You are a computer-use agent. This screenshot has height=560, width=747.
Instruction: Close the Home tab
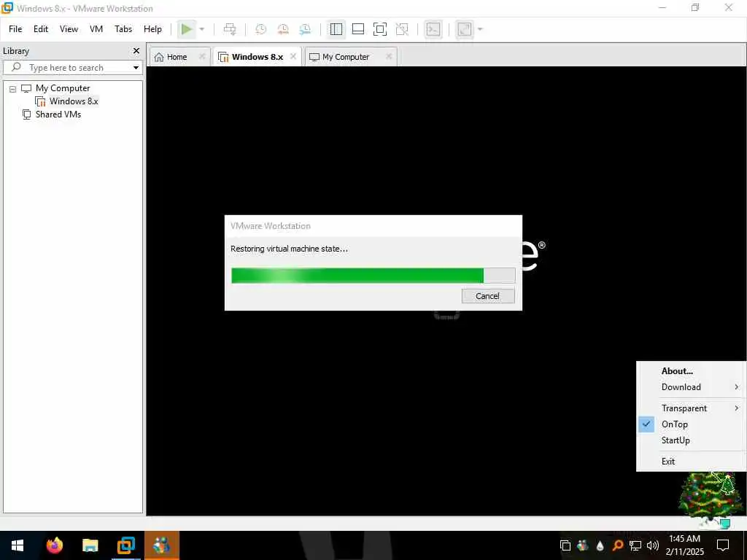[202, 56]
